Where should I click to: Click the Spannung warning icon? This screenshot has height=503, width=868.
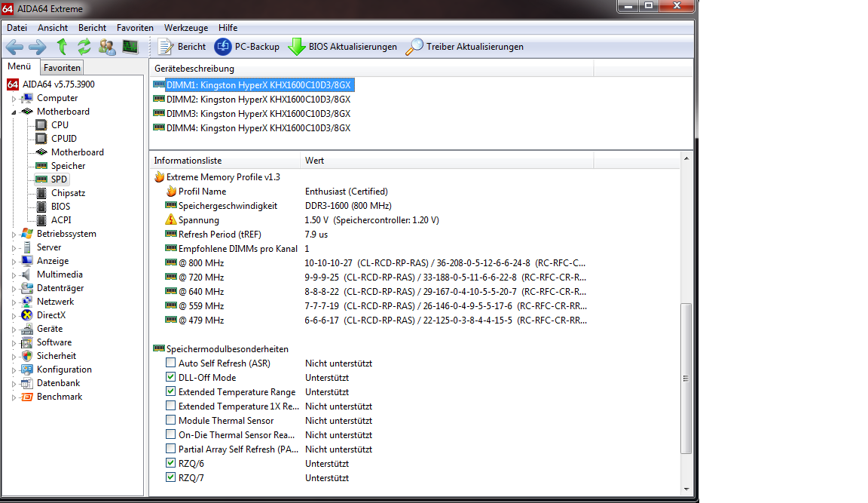point(170,220)
